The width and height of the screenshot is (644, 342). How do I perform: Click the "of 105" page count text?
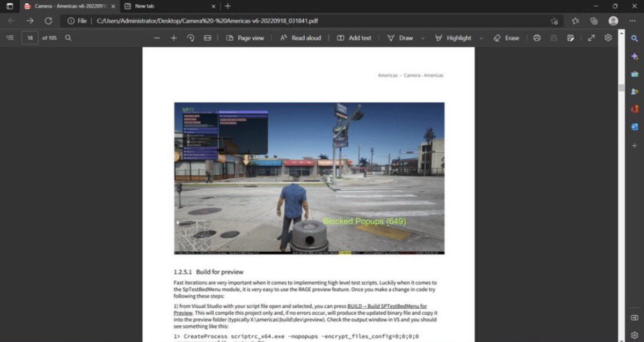(49, 38)
